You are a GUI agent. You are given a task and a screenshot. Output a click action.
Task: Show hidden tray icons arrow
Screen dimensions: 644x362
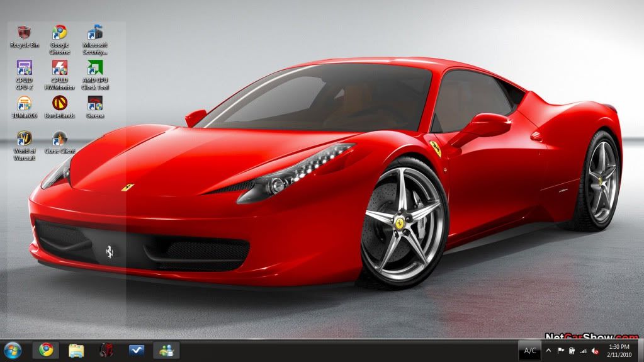(549, 351)
